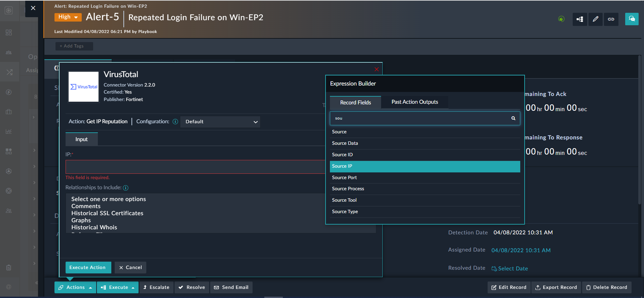Open the High severity dropdown
644x298 pixels.
coord(68,17)
